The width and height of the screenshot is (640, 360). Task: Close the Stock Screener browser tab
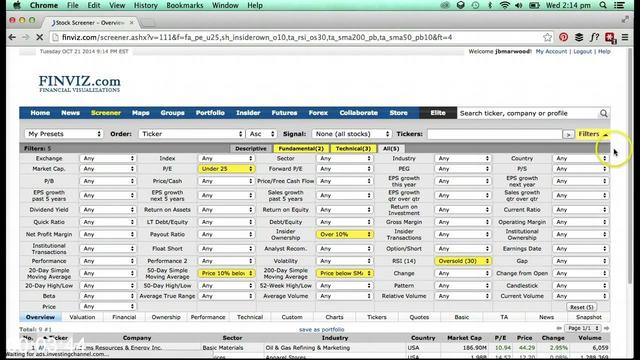pyautogui.click(x=131, y=22)
